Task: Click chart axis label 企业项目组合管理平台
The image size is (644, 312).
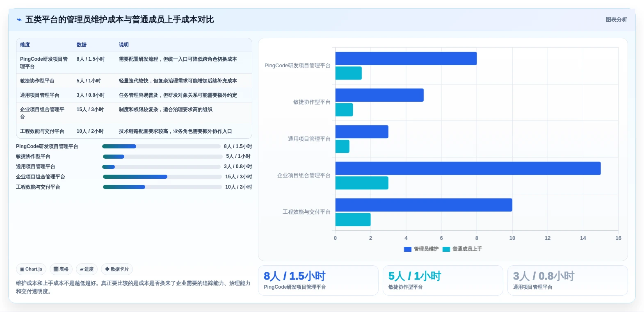Action: pos(304,175)
